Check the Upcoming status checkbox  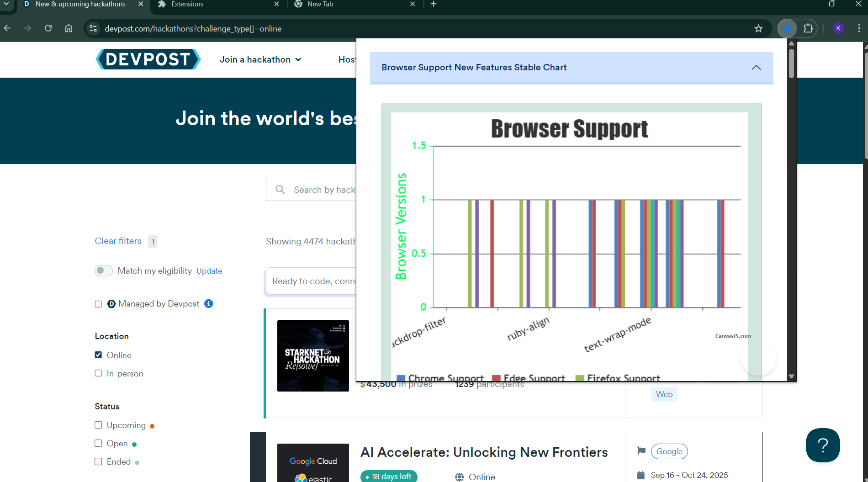[98, 425]
